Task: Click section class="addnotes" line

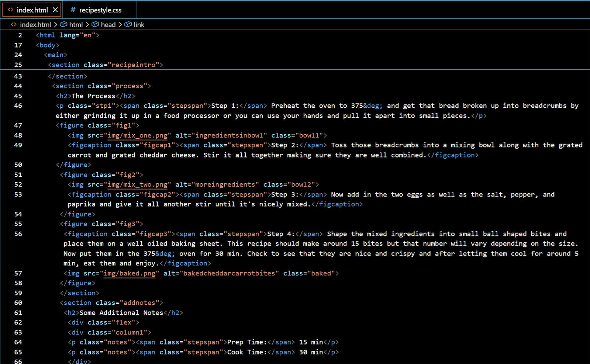Action: coord(111,303)
